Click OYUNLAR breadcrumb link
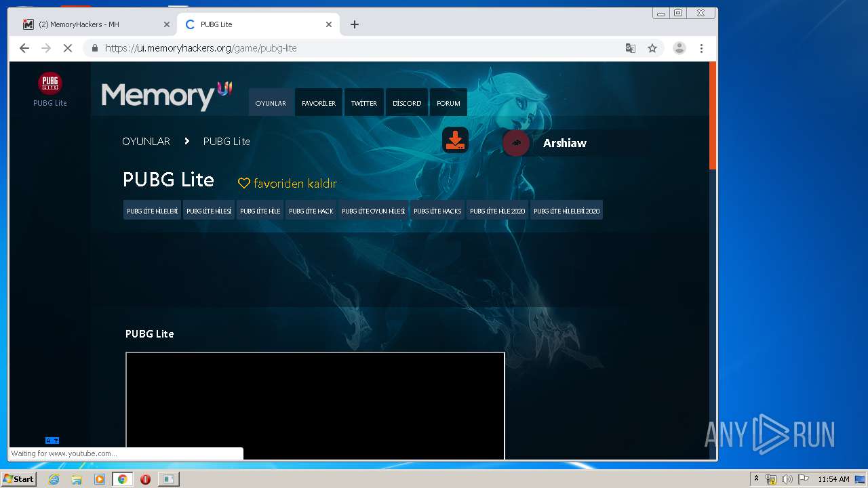 [x=146, y=141]
